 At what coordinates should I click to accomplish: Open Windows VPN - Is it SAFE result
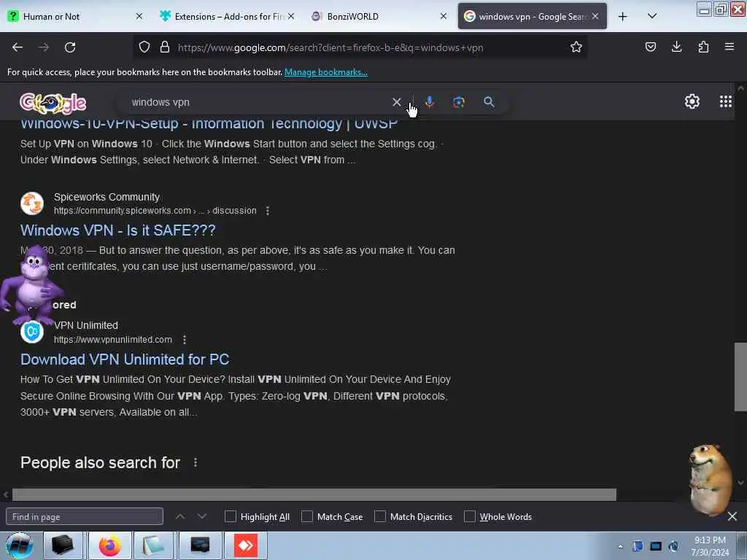(117, 230)
